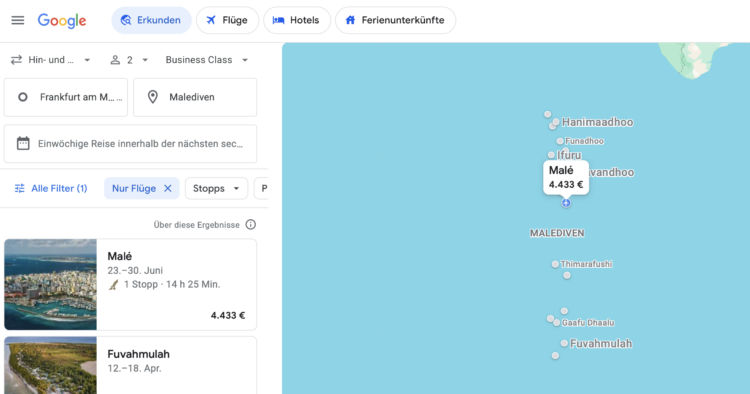Open the passenger count dropdown
Viewport: 750px width, 394px height.
click(x=129, y=60)
